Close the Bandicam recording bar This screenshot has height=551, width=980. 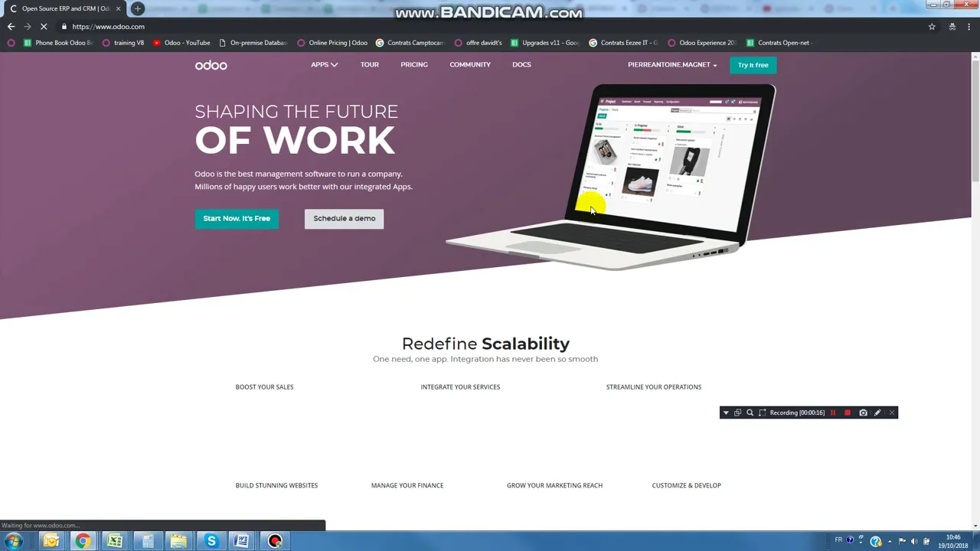pos(891,412)
